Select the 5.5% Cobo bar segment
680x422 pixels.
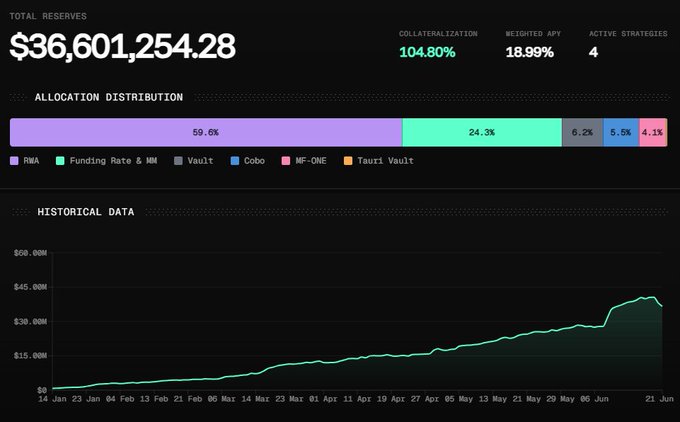coord(621,132)
